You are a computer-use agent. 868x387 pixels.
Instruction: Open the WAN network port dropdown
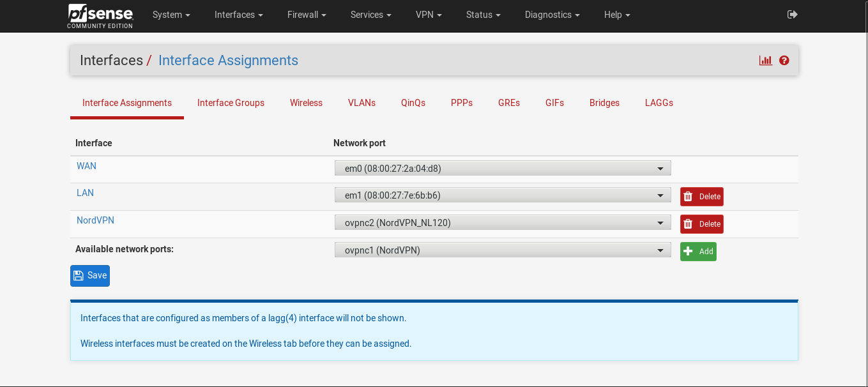(x=503, y=169)
